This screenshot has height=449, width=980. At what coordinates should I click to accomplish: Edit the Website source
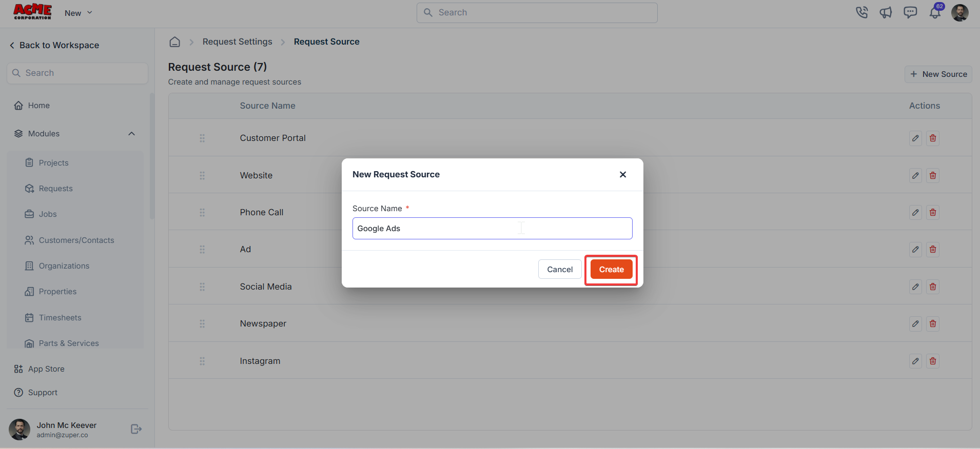click(x=915, y=176)
